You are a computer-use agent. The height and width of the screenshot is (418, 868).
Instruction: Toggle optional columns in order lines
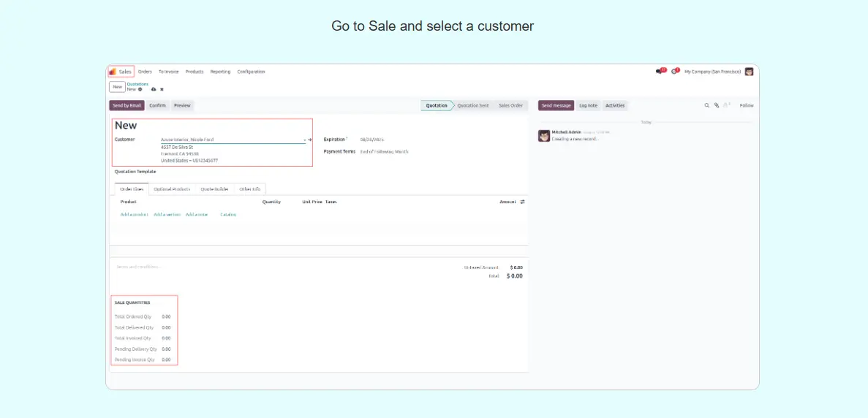tap(522, 202)
